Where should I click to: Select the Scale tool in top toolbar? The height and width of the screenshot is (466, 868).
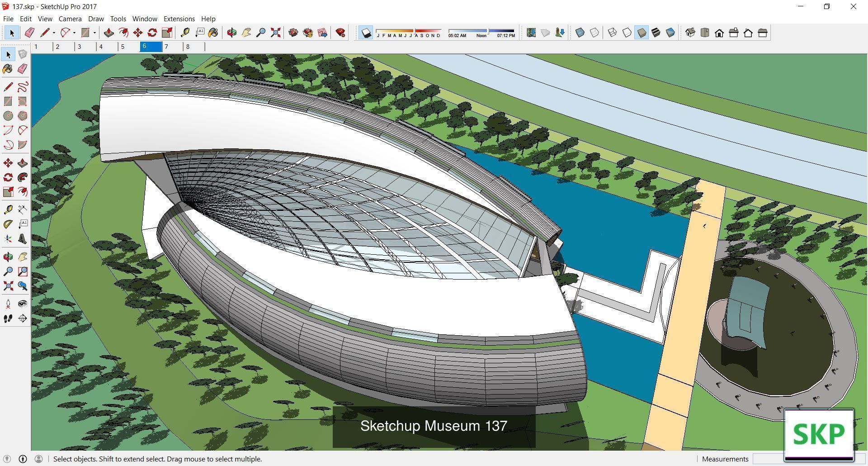coord(167,33)
